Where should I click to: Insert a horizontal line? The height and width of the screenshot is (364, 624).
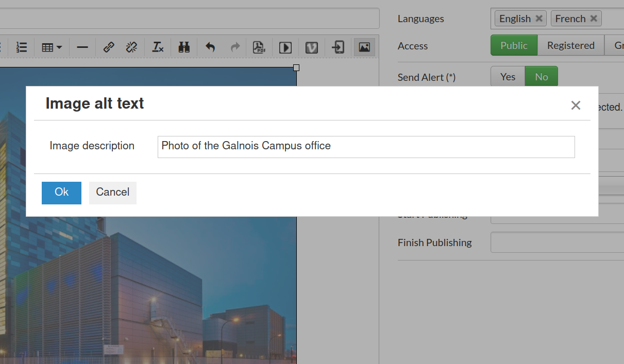[x=82, y=47]
